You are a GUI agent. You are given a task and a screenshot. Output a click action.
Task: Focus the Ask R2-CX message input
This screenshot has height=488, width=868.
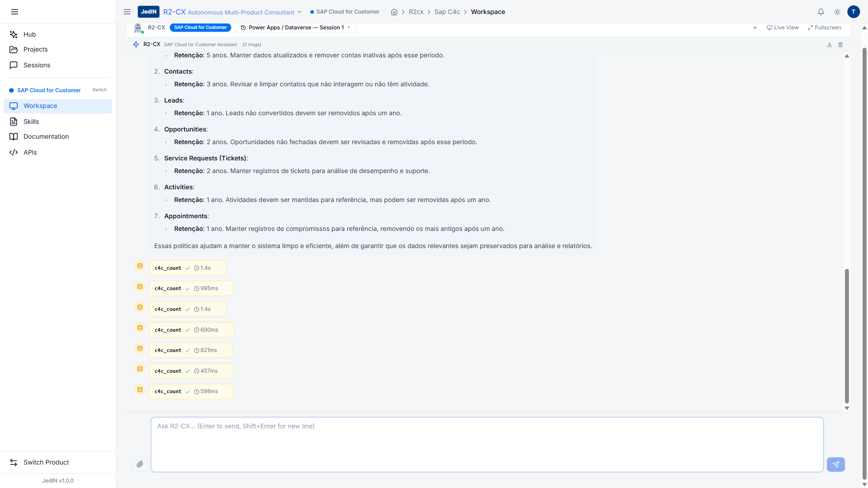coord(487,445)
